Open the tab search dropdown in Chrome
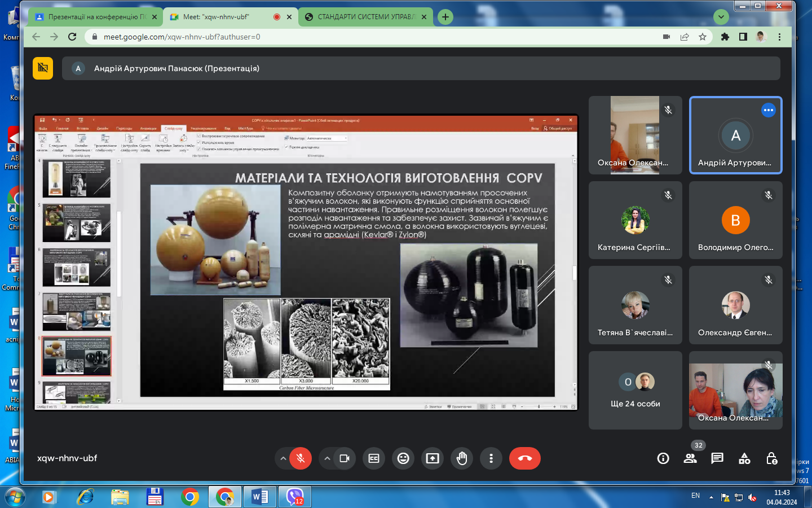 click(x=721, y=17)
